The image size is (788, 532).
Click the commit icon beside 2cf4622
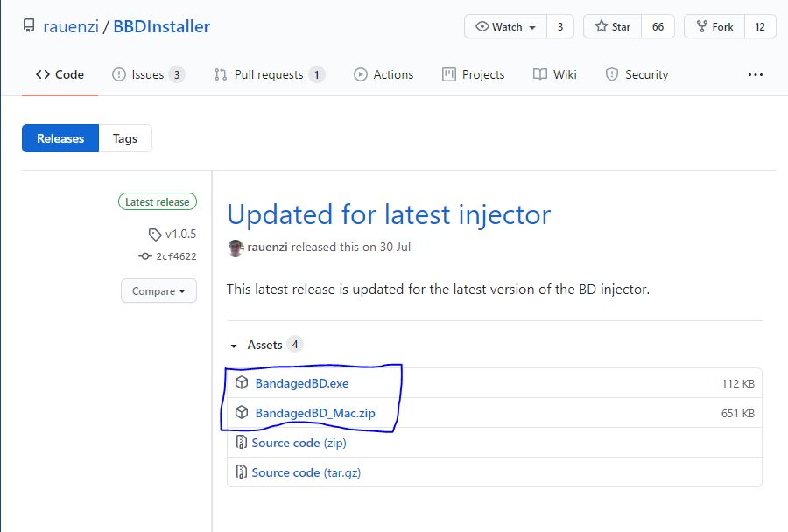click(145, 256)
